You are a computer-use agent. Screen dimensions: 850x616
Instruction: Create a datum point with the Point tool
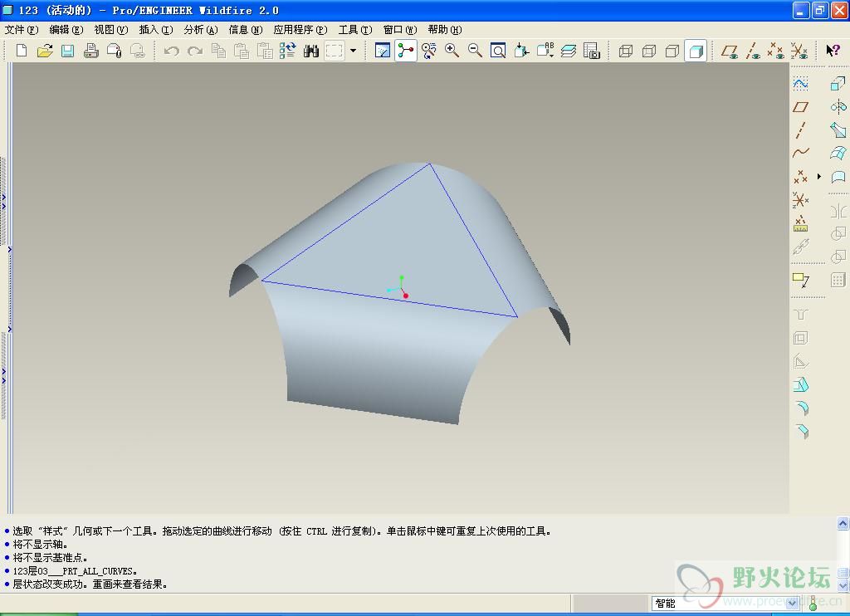click(801, 176)
